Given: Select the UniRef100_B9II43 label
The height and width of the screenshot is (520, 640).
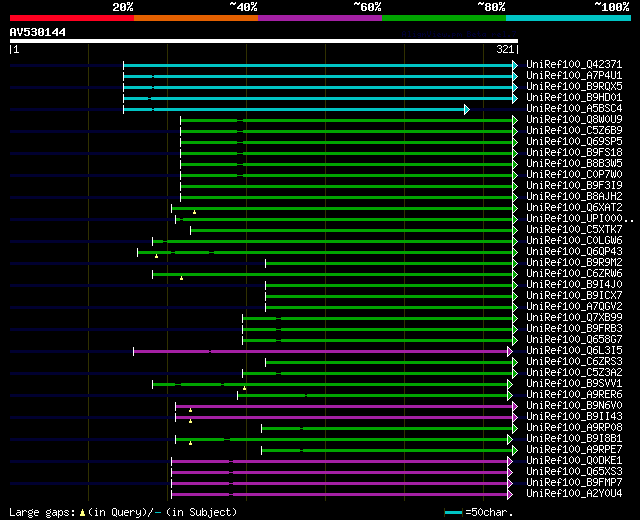Looking at the screenshot, I should coord(574,417).
